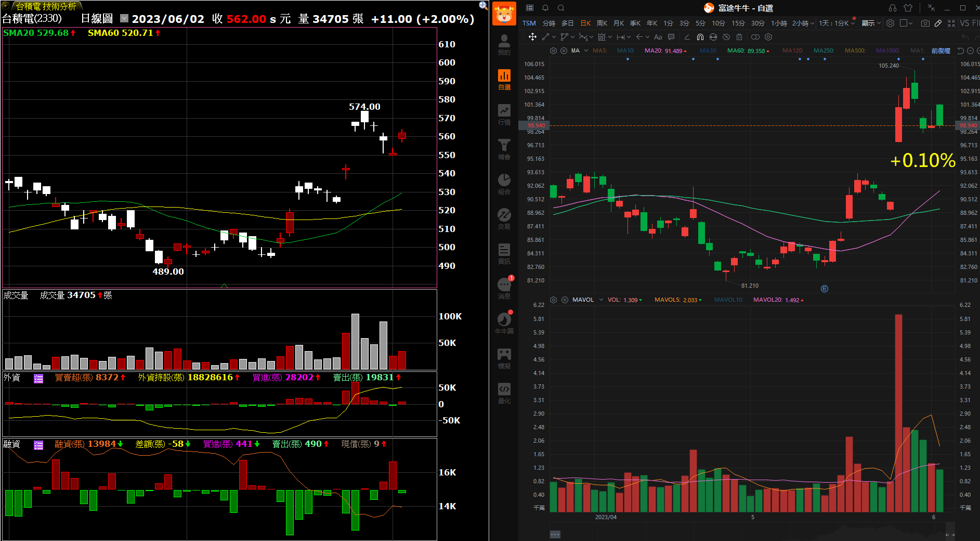Open MA indicator settings gear
The width and height of the screenshot is (980, 541).
coord(553,50)
